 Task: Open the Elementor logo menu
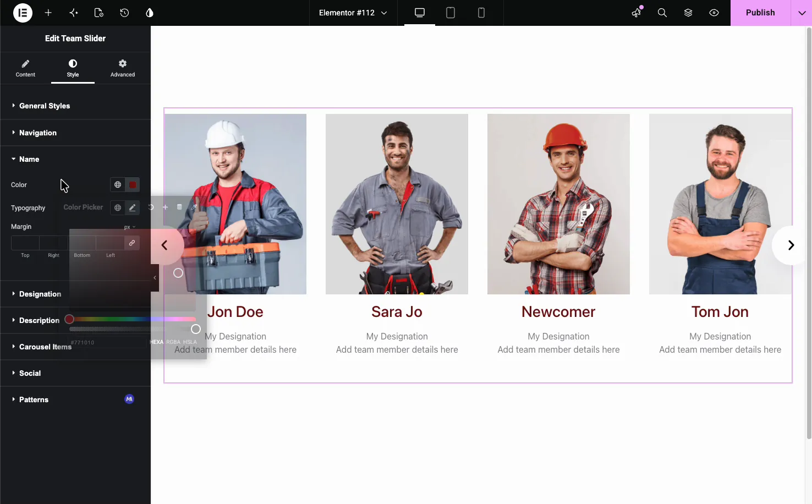click(x=23, y=13)
